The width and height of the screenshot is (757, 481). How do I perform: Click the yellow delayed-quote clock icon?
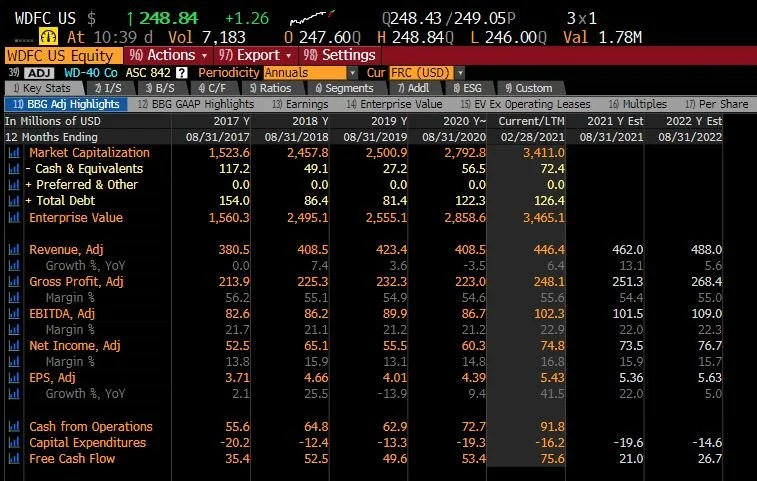(48, 37)
